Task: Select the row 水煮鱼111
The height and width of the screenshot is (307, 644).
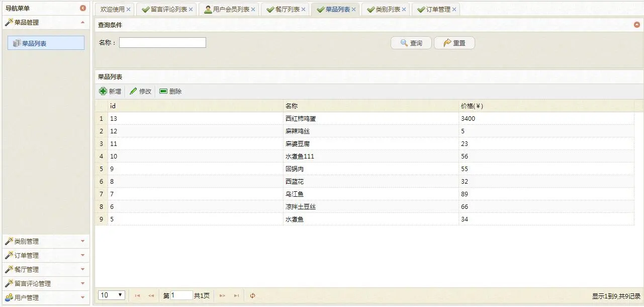Action: tap(364, 156)
